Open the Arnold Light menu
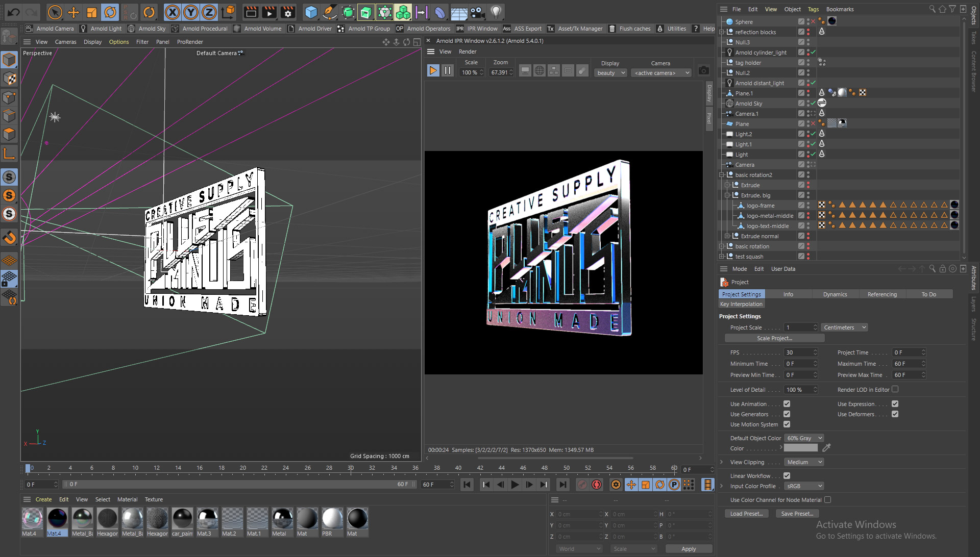Image resolution: width=980 pixels, height=557 pixels. 101,29
